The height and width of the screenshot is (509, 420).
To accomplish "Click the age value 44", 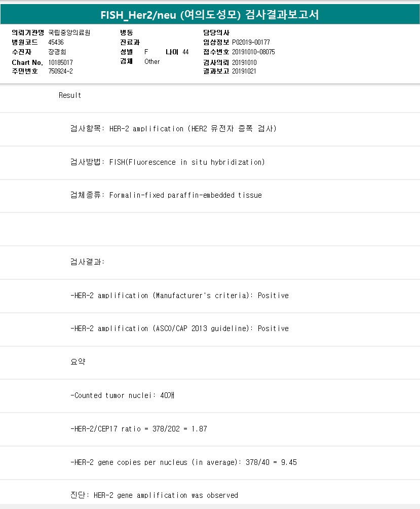I will [x=185, y=52].
